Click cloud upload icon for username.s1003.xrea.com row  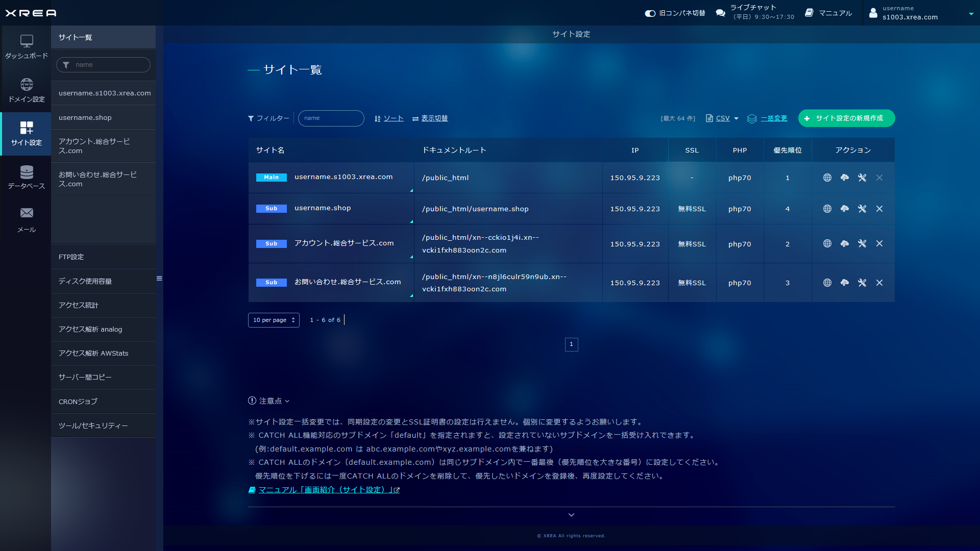(x=845, y=178)
